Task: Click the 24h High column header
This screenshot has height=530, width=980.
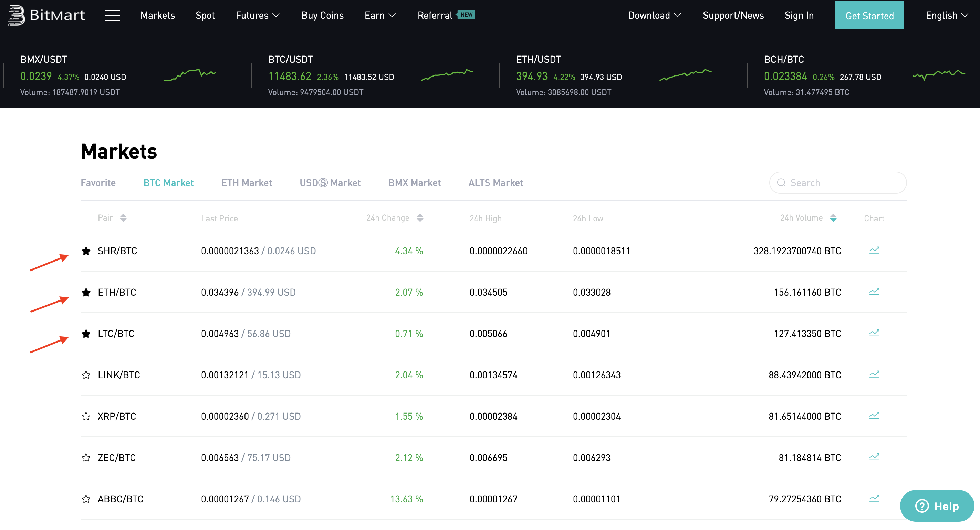Action: pos(486,218)
